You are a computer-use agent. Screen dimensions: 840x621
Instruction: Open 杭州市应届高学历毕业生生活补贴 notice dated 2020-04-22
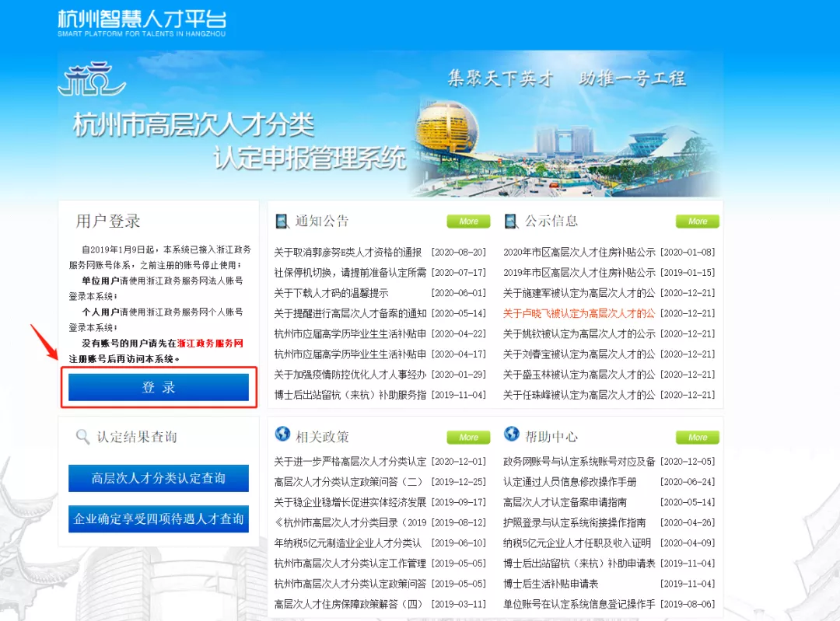tap(350, 333)
